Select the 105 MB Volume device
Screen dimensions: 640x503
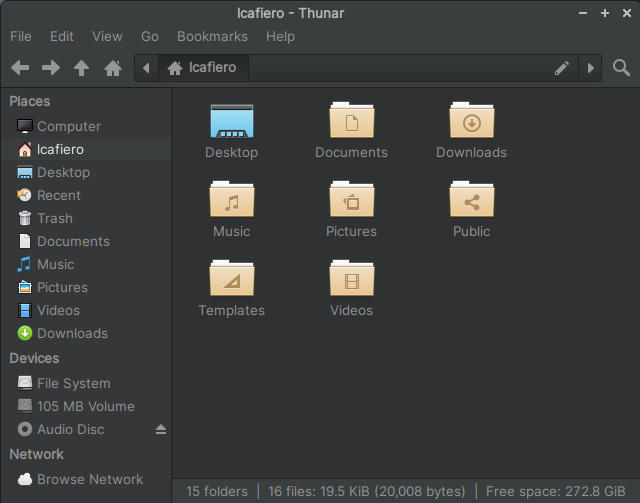click(x=85, y=406)
